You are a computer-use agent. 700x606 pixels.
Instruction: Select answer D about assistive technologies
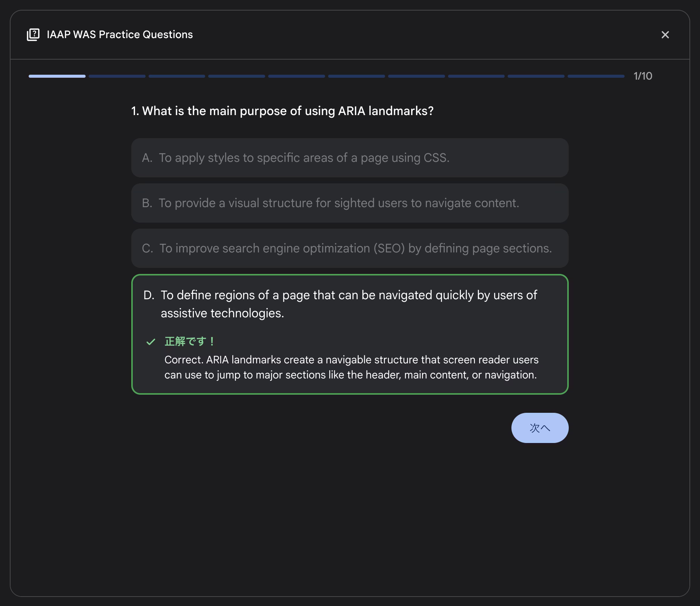point(349,304)
